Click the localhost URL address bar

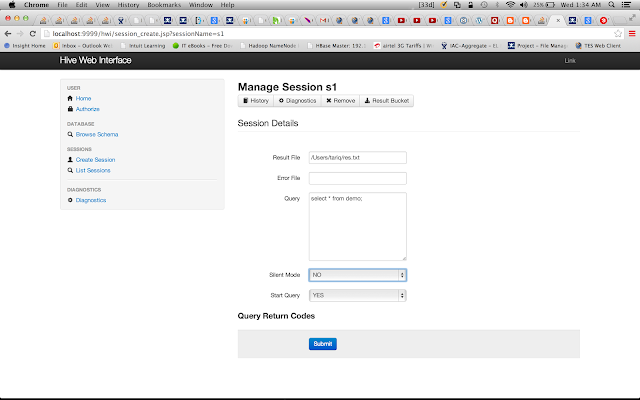click(x=327, y=33)
